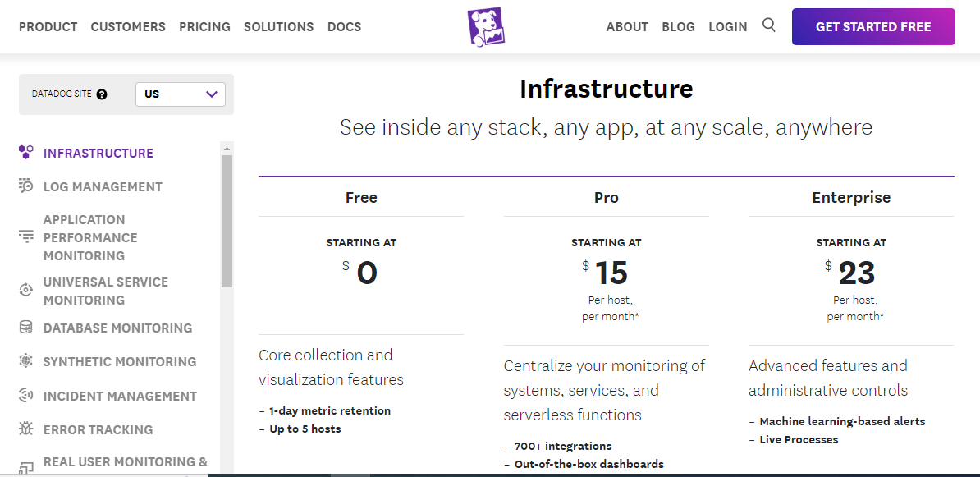Select REAL USER MONITORING in the sidebar
Viewport: 980px width, 477px height.
pyautogui.click(x=125, y=462)
